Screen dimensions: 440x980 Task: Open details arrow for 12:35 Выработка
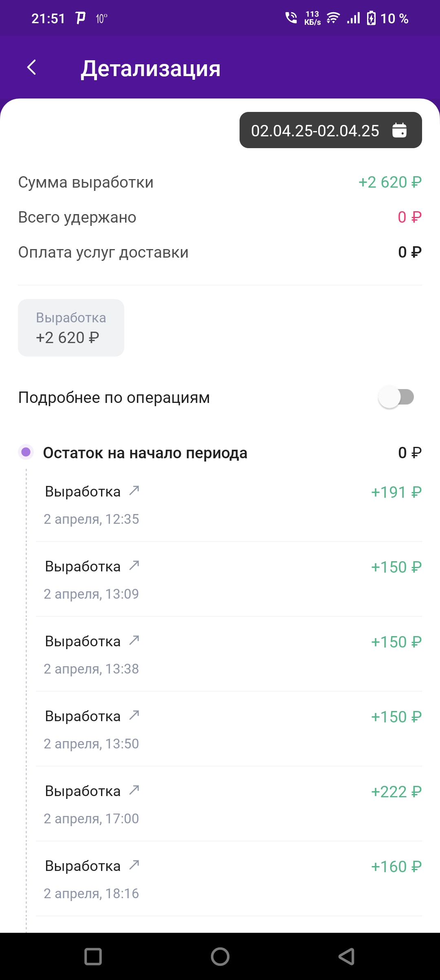[x=134, y=490]
